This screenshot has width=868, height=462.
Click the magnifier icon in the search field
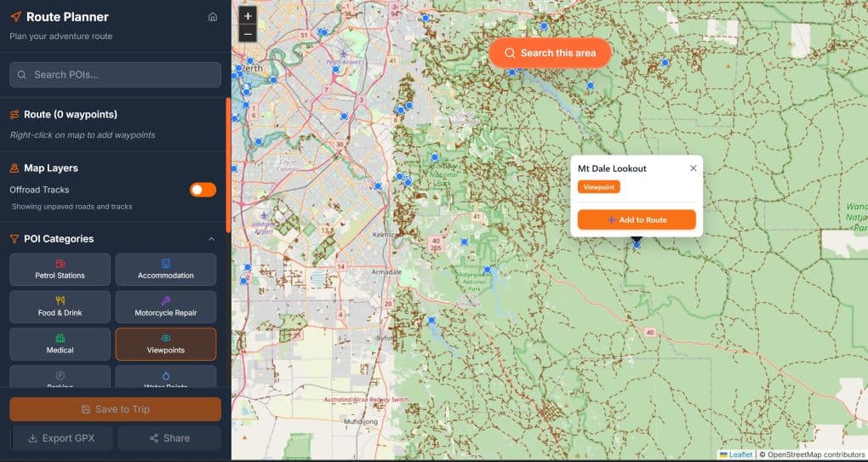[21, 75]
